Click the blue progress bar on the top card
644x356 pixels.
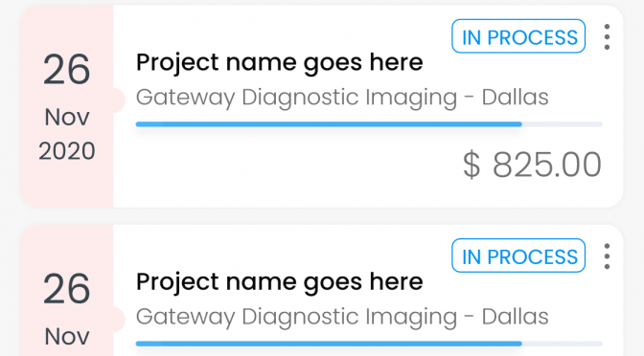coord(329,124)
